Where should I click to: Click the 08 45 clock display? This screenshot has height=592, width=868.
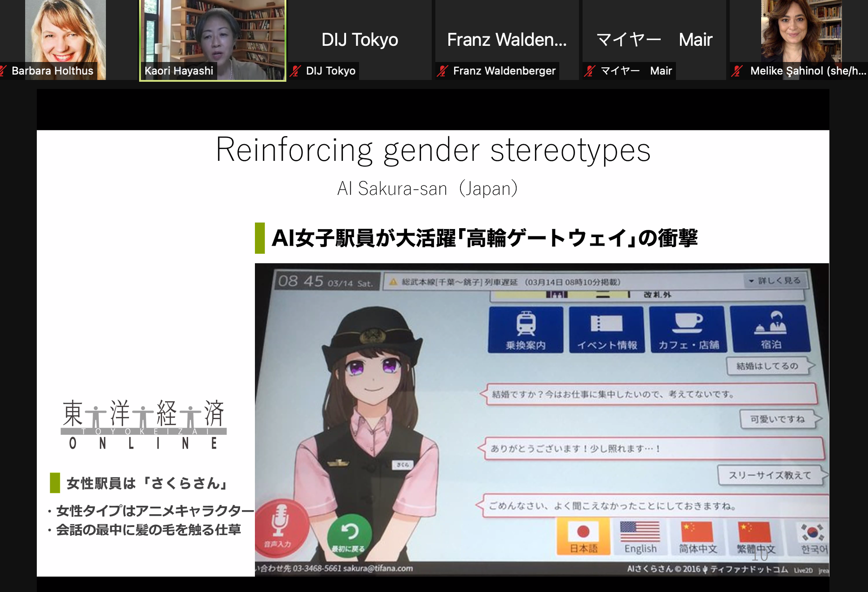pos(301,281)
